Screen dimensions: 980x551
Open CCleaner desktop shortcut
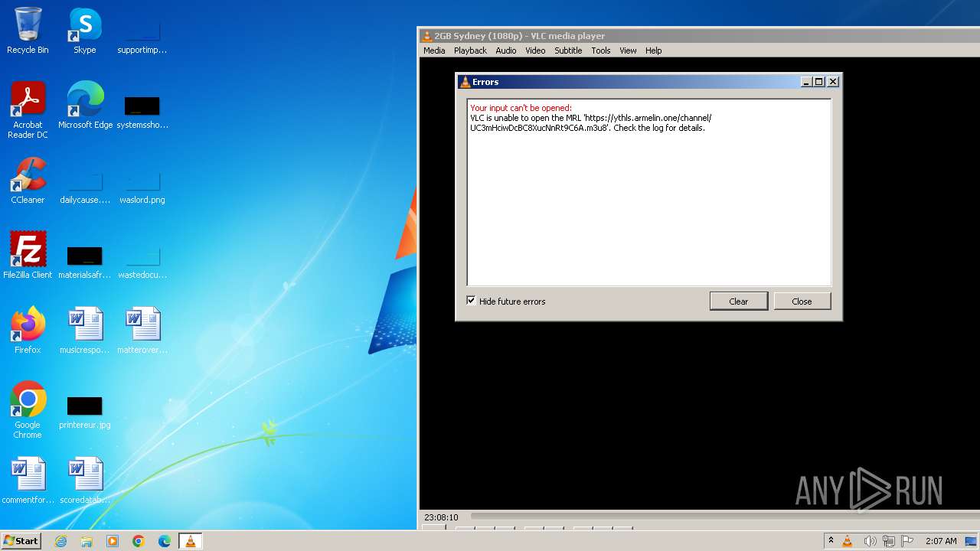click(x=28, y=181)
